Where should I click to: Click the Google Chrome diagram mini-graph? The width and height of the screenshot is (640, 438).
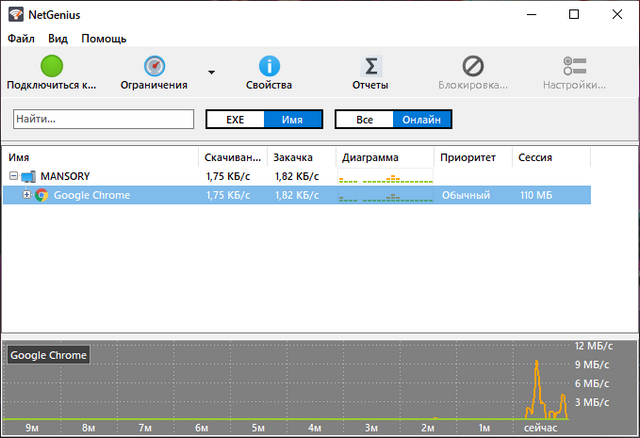(x=385, y=195)
